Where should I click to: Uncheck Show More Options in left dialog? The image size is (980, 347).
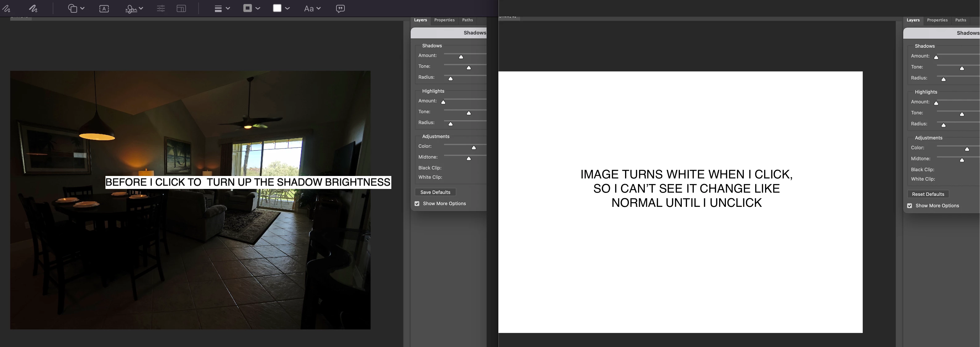click(x=417, y=204)
